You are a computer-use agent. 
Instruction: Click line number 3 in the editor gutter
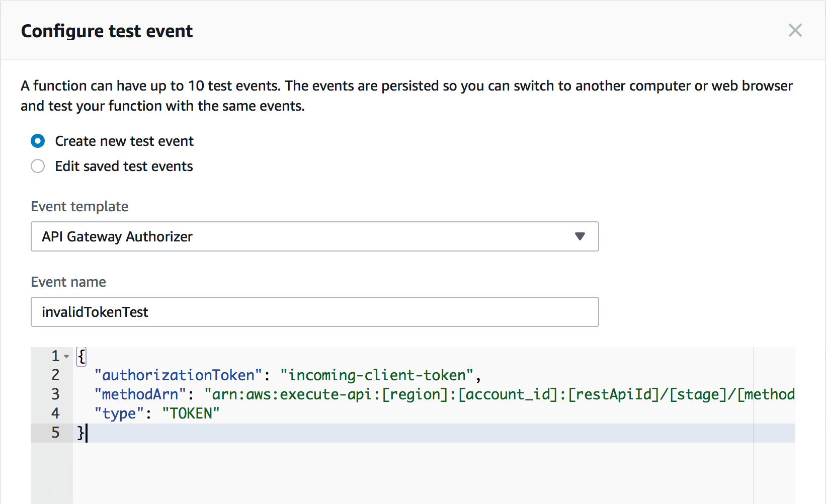coord(55,394)
